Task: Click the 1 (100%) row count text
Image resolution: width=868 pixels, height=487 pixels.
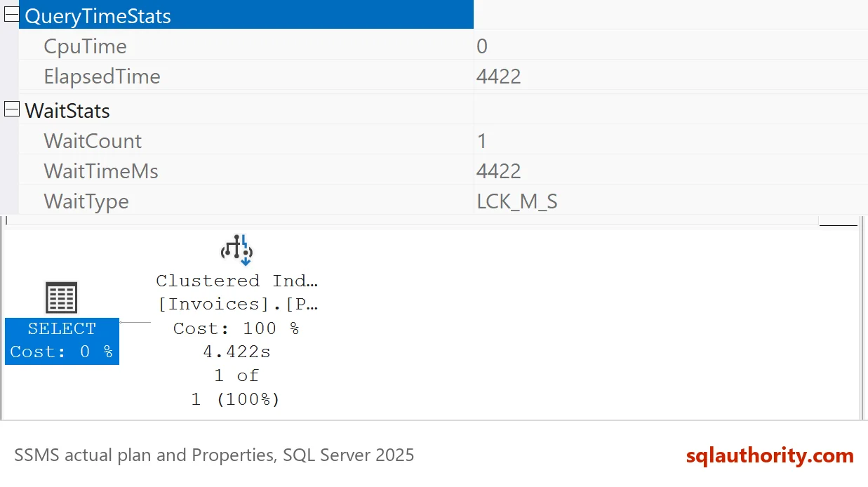Action: [236, 399]
